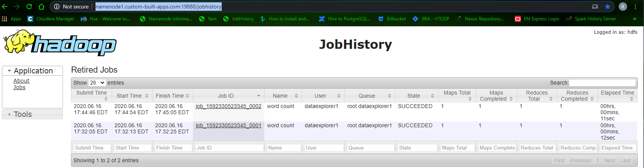Image resolution: width=644 pixels, height=168 pixels.
Task: Reload the JobHistory page
Action: click(29, 7)
